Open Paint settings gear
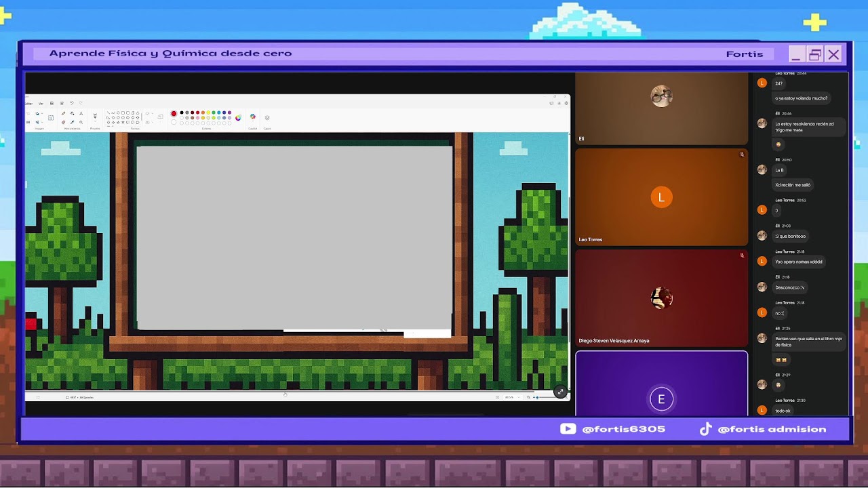868x488 pixels. tap(566, 103)
